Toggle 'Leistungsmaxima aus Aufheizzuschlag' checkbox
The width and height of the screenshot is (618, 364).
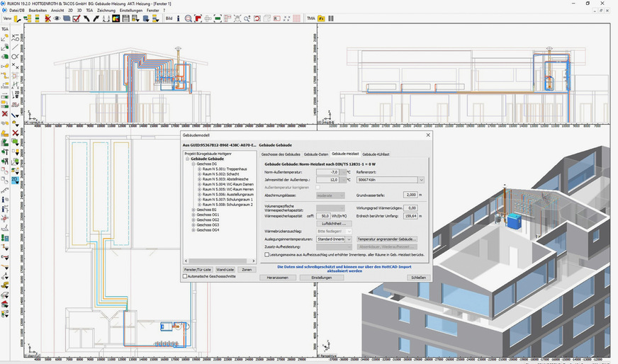266,255
